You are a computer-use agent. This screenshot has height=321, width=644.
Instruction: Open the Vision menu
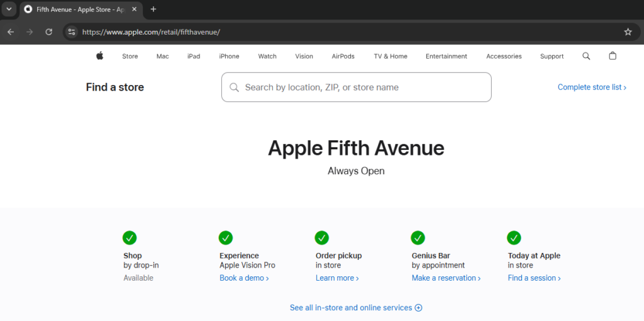tap(304, 56)
